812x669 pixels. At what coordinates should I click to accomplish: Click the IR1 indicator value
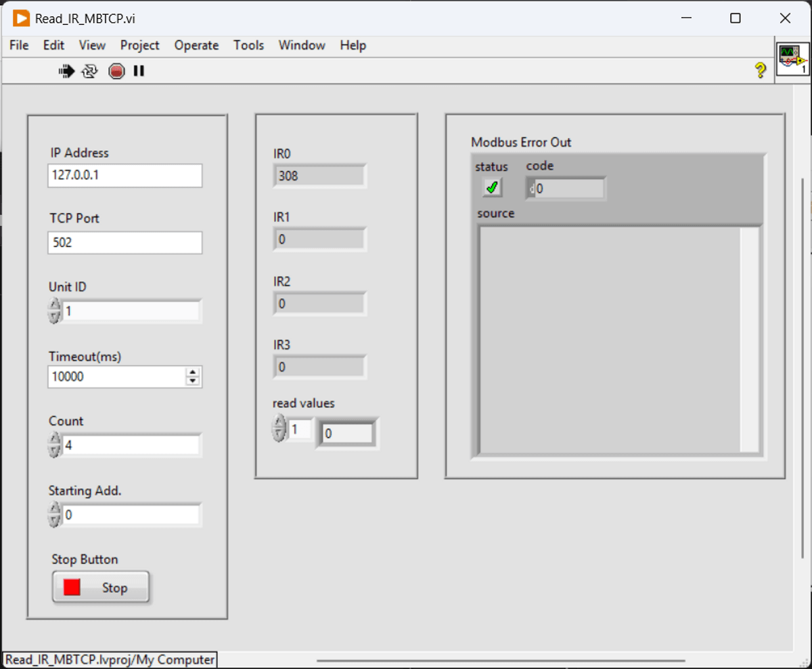(319, 239)
